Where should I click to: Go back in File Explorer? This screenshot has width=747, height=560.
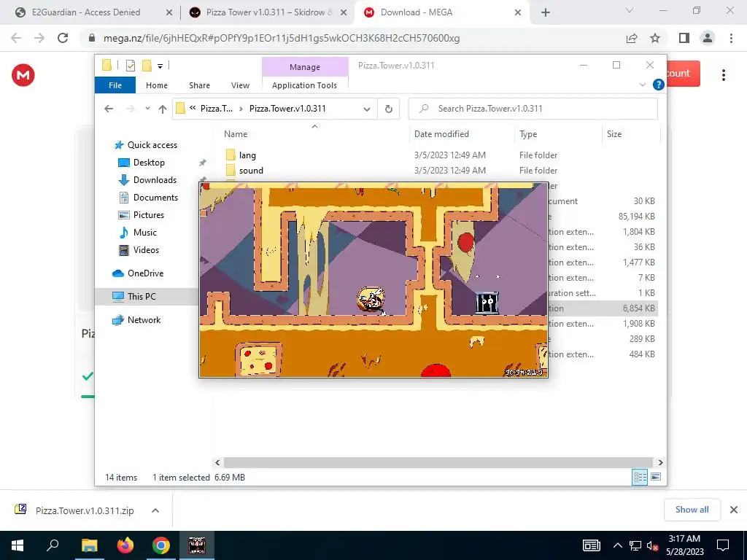[109, 109]
